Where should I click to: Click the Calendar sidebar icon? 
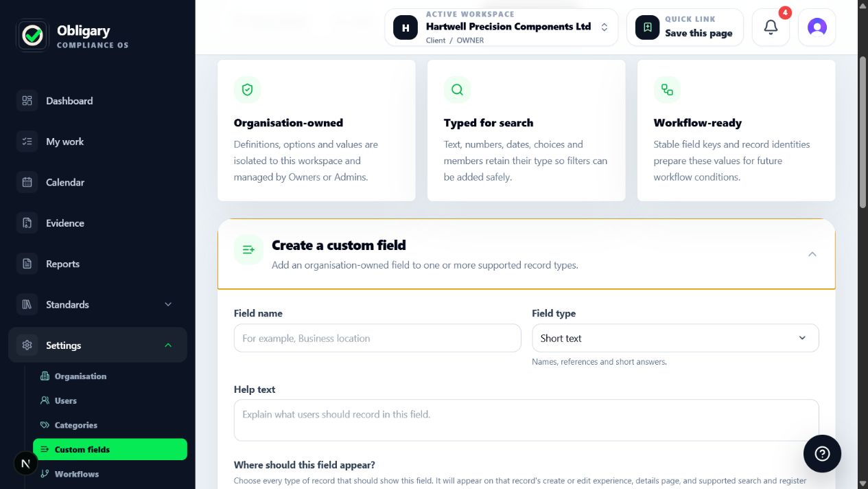click(x=27, y=183)
